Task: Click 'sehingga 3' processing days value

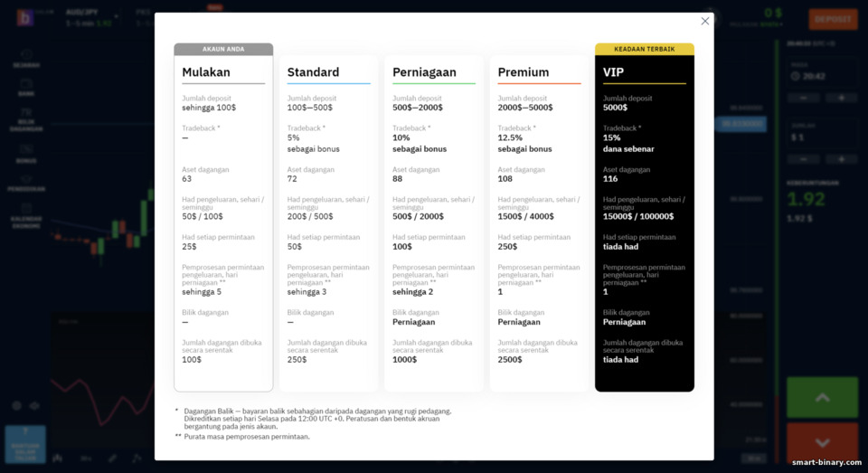Action: 307,292
